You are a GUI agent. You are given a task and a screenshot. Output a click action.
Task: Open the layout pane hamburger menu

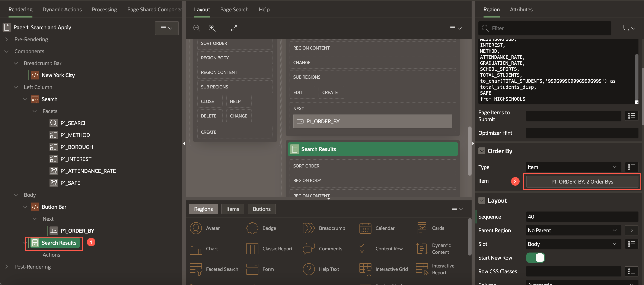point(456,28)
